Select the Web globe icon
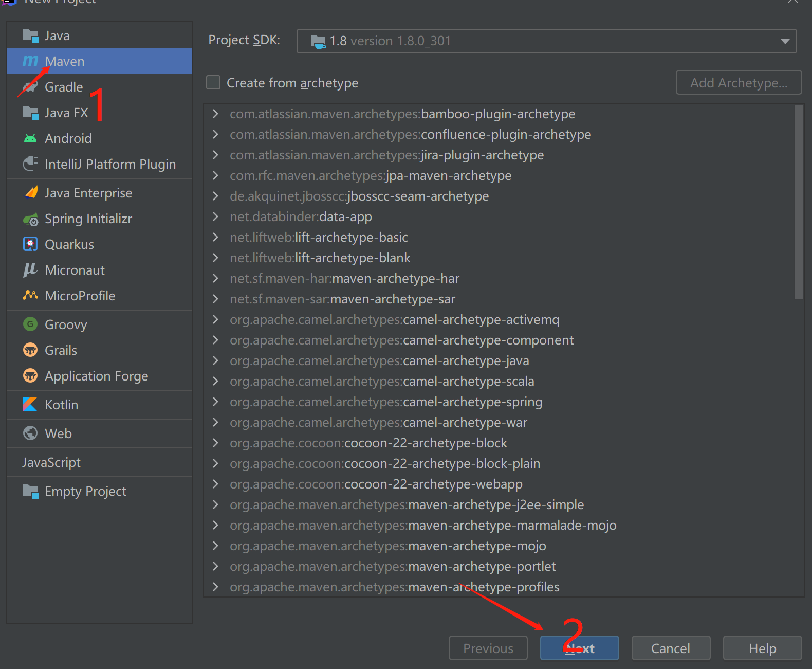 click(30, 433)
